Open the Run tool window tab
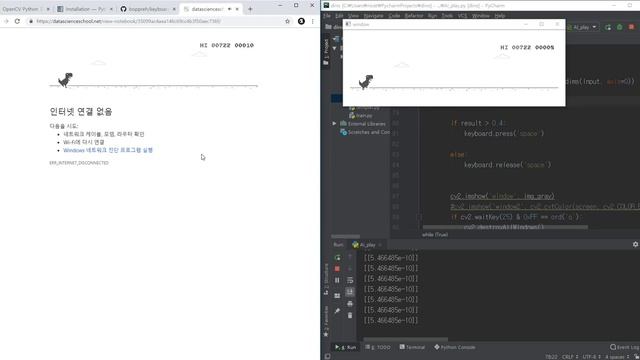The width and height of the screenshot is (640, 360). [x=345, y=347]
